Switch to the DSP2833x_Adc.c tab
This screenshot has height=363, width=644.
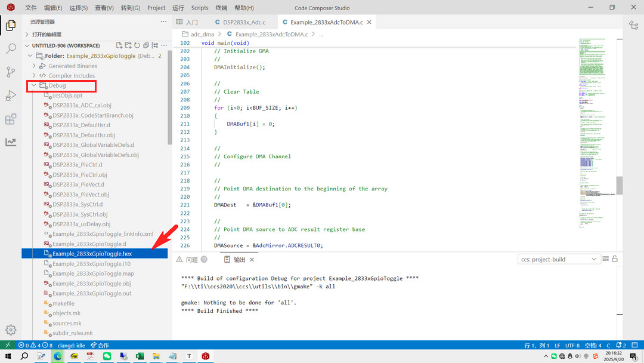coord(244,22)
